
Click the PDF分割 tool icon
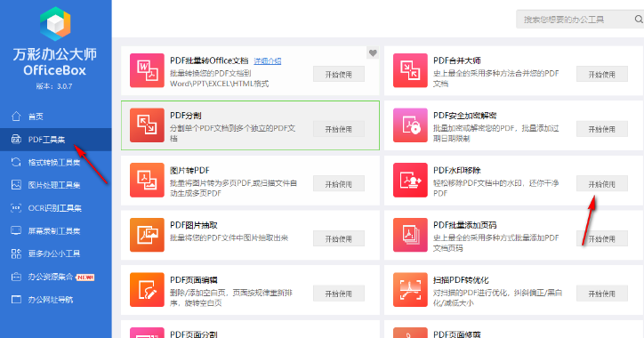coord(147,125)
